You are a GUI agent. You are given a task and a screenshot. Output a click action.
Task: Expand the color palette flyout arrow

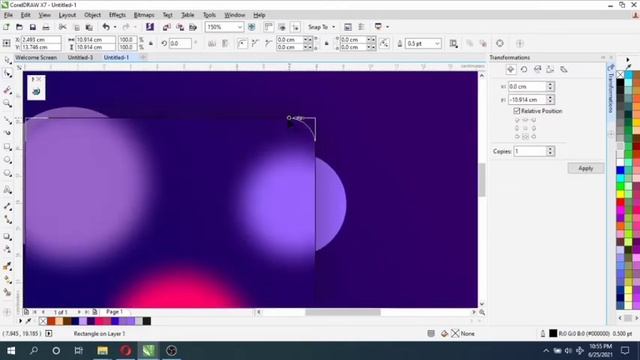click(x=628, y=60)
